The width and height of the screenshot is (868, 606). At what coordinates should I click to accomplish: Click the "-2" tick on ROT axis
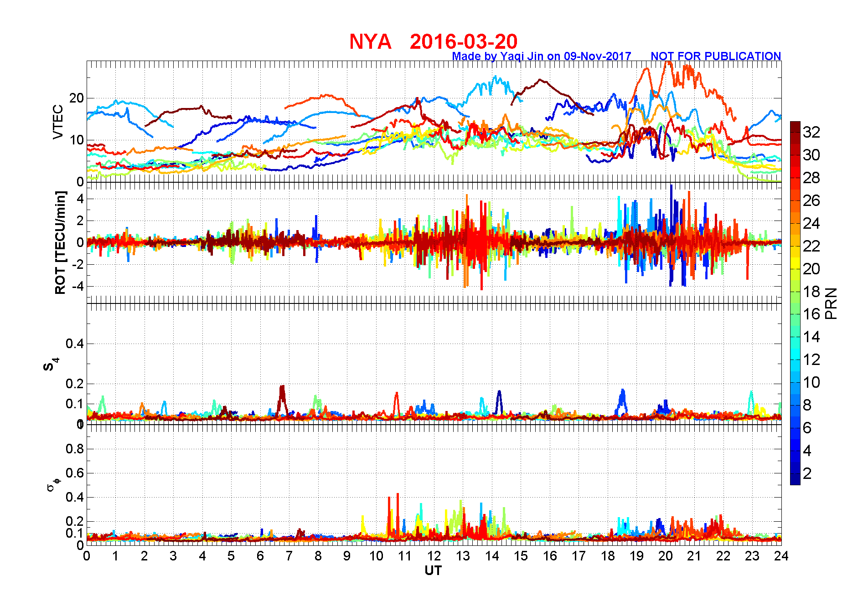(x=77, y=265)
